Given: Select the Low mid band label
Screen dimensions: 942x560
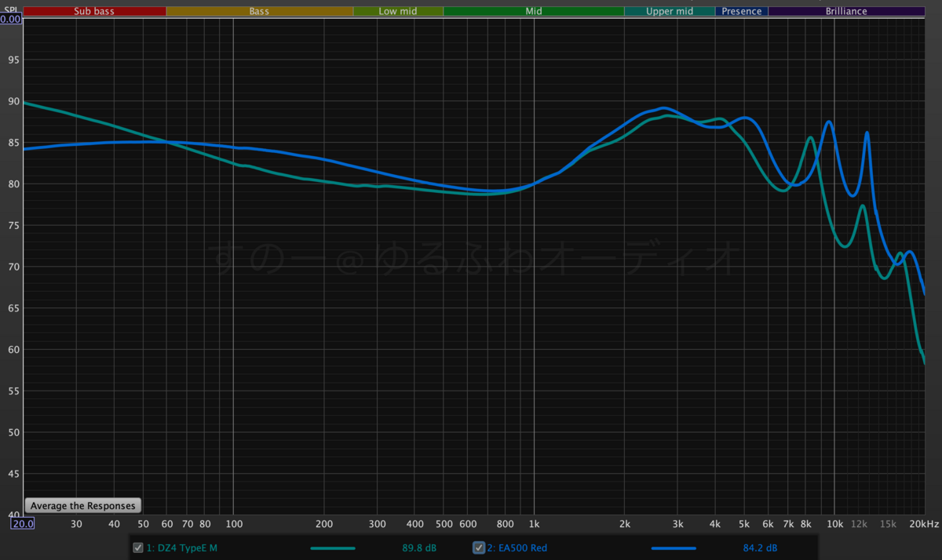Looking at the screenshot, I should (x=398, y=12).
